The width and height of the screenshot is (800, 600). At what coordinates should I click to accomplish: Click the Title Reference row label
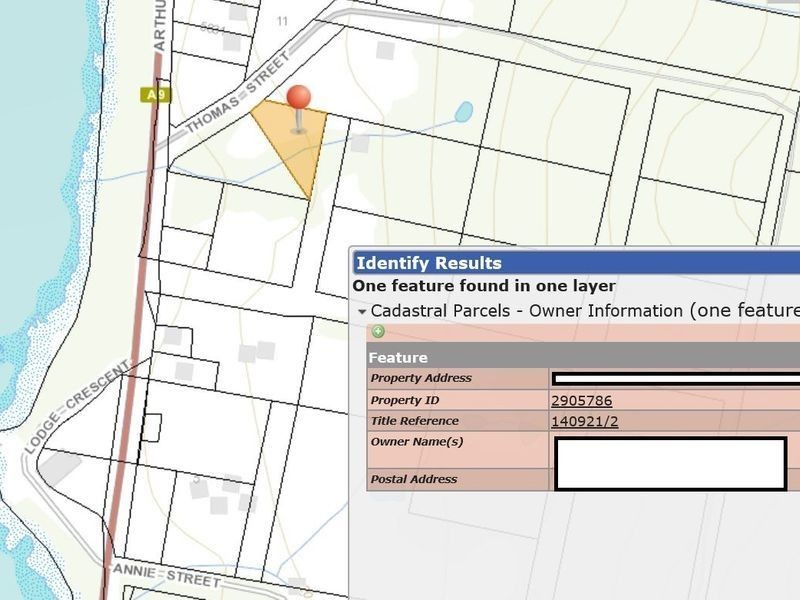414,421
